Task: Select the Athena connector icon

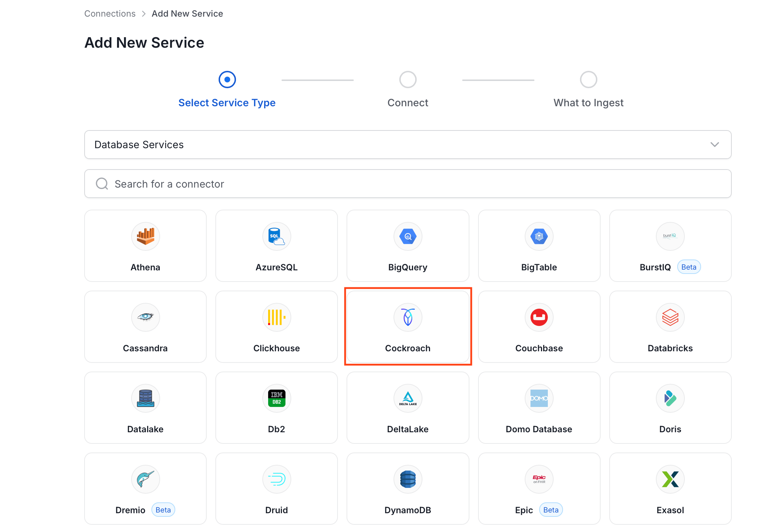Action: 145,236
